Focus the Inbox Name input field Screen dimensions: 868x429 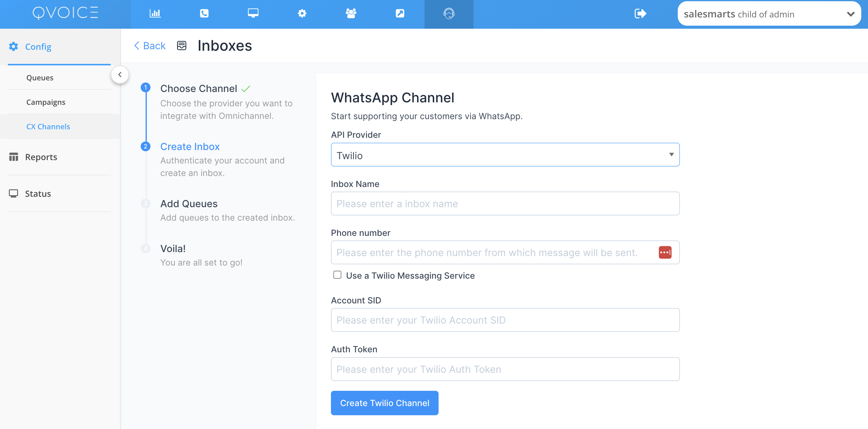(x=505, y=204)
